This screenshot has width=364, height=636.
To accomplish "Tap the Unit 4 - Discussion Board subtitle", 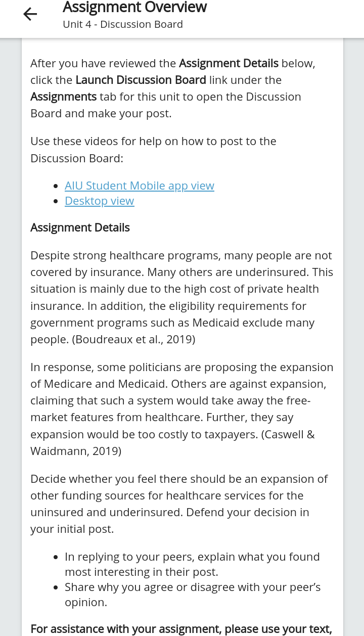I will (x=123, y=24).
